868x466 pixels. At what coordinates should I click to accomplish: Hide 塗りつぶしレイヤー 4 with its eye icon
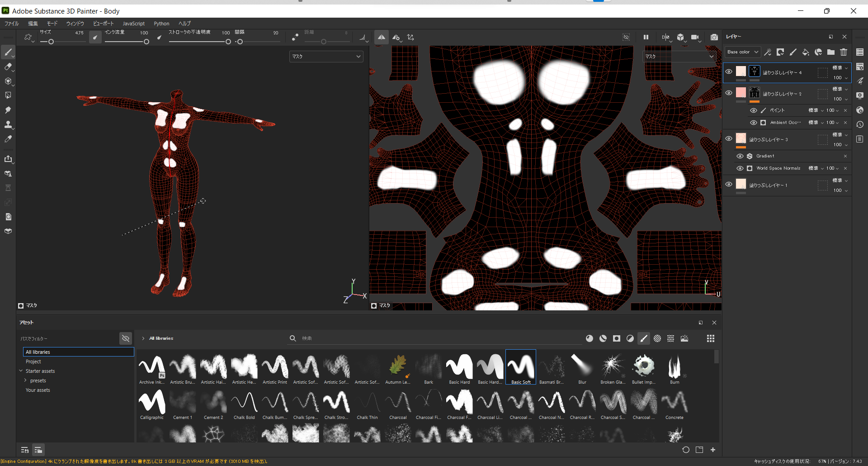[x=729, y=71]
